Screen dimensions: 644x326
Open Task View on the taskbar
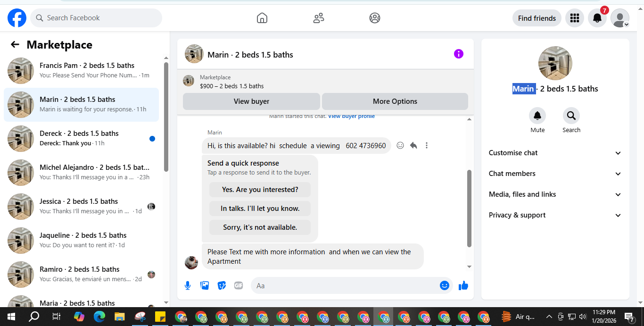(x=56, y=317)
